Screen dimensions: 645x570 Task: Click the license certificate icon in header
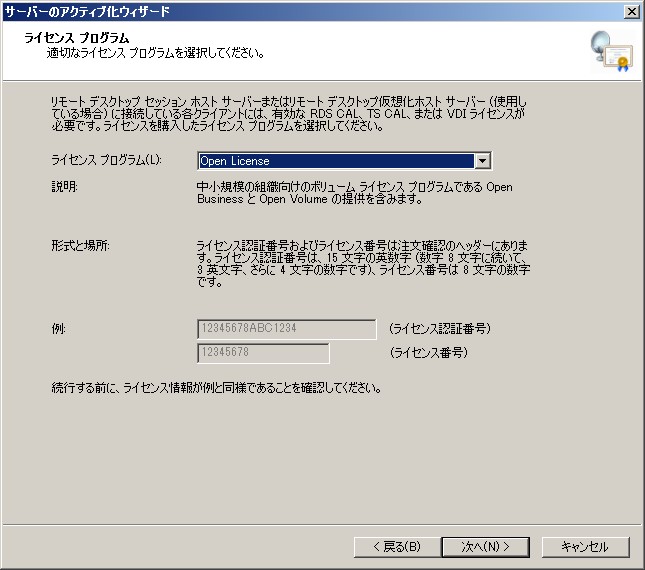coord(610,50)
